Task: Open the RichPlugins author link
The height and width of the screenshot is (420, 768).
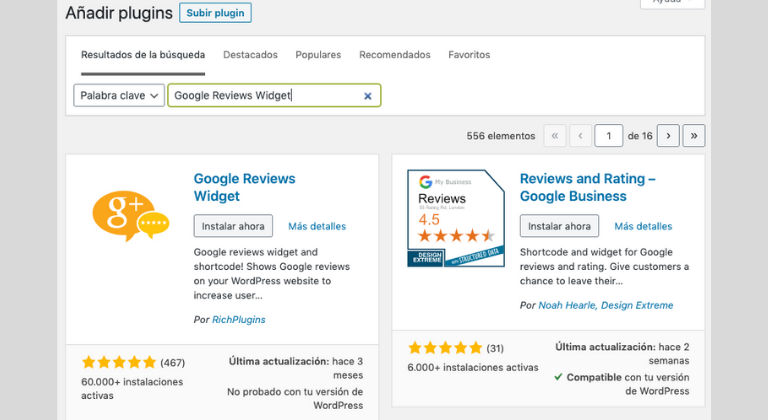Action: pos(238,319)
